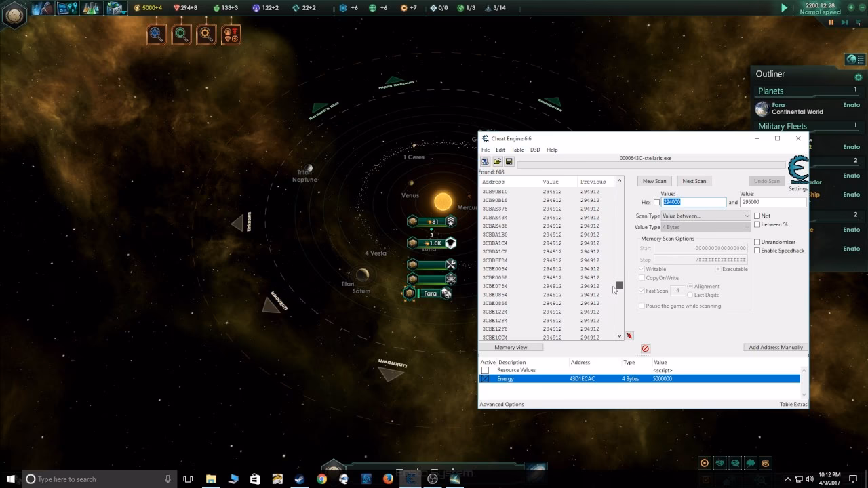Image resolution: width=868 pixels, height=488 pixels.
Task: Open Cheat Engine D3D menu
Action: [535, 150]
